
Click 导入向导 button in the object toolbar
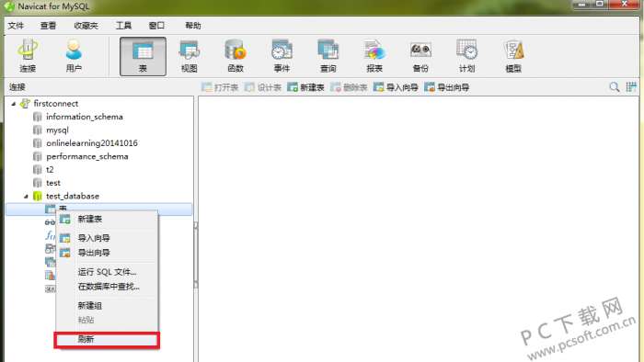tap(396, 87)
